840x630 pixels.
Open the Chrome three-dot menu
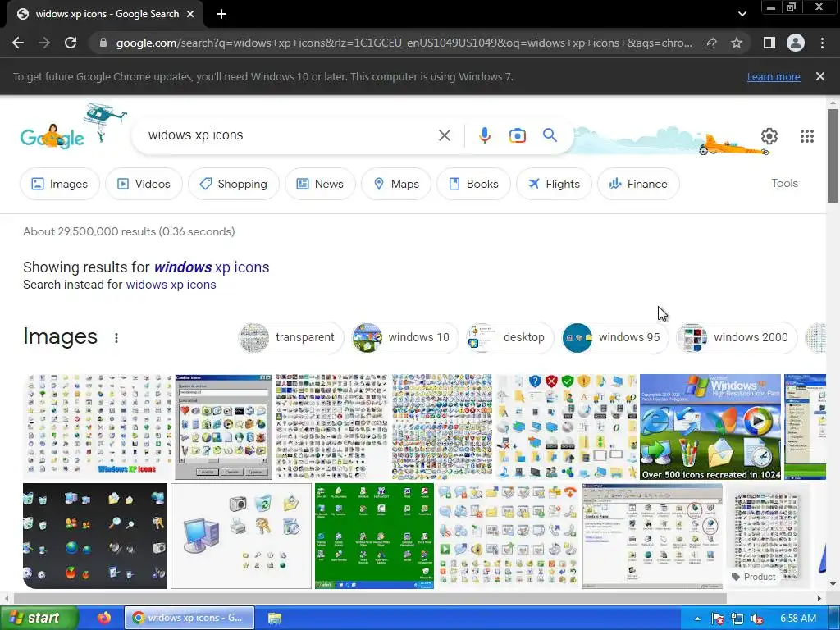click(x=822, y=43)
